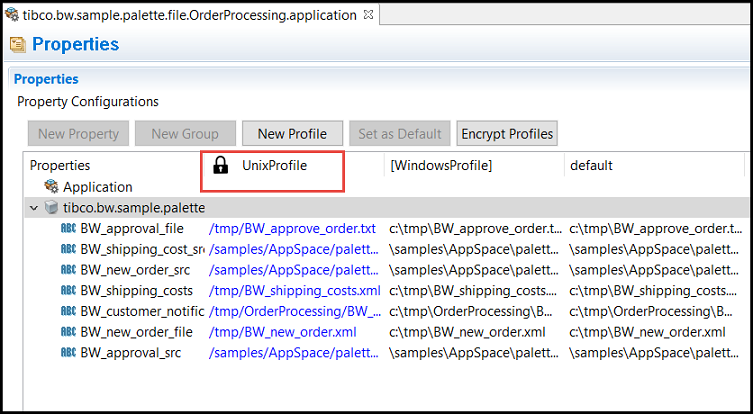Close the OrderProcessing.application editor tab
The height and width of the screenshot is (414, 753).
click(x=368, y=15)
